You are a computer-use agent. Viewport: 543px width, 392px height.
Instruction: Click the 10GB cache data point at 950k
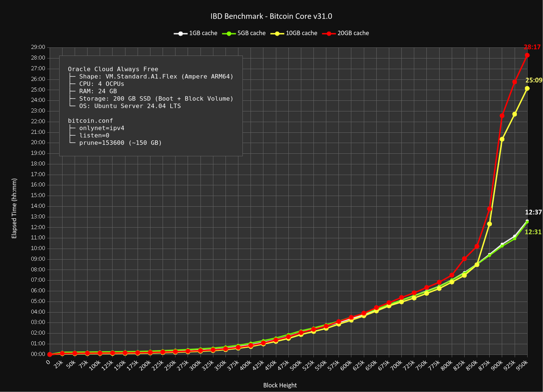[527, 89]
